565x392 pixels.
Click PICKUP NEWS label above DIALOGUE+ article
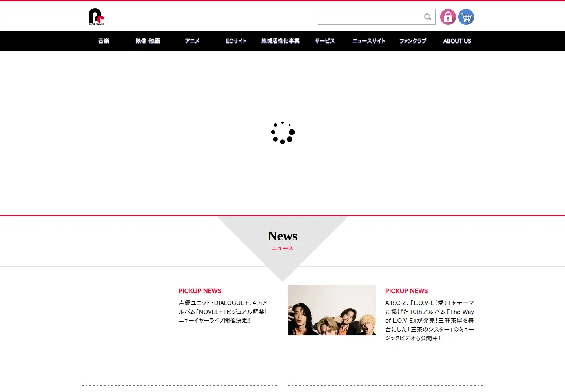[200, 291]
